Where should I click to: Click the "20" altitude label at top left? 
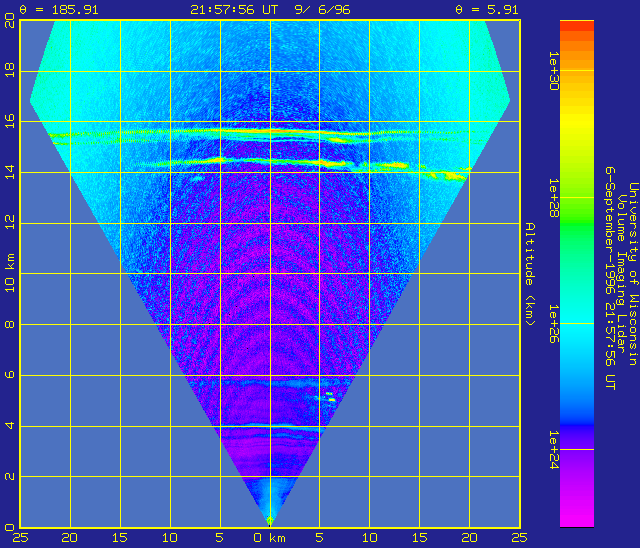click(10, 20)
